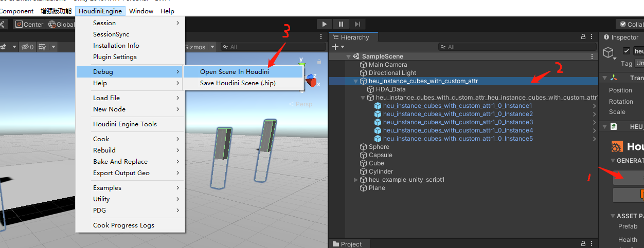Click the Cube object icon
The width and height of the screenshot is (644, 248).
tap(364, 163)
